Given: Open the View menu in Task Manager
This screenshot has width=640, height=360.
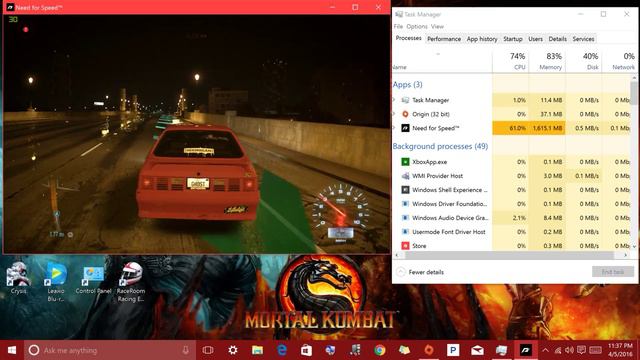Looking at the screenshot, I should pyautogui.click(x=437, y=27).
